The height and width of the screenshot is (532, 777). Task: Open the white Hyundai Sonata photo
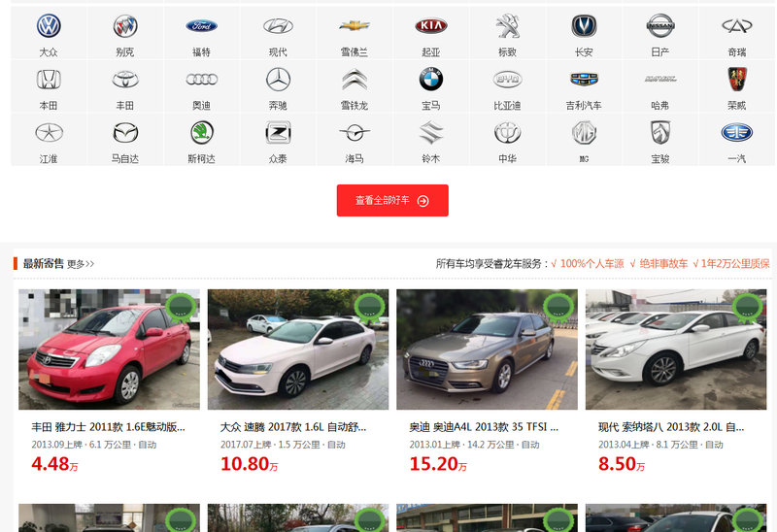coord(676,349)
